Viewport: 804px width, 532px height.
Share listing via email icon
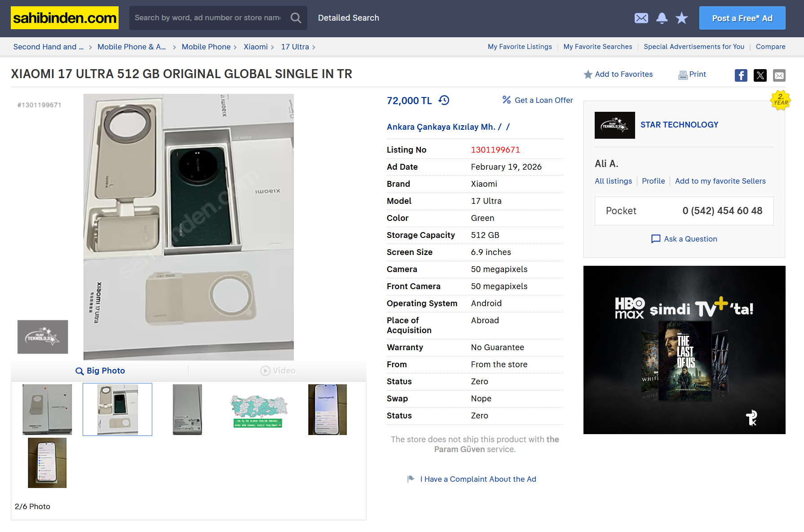coord(779,75)
